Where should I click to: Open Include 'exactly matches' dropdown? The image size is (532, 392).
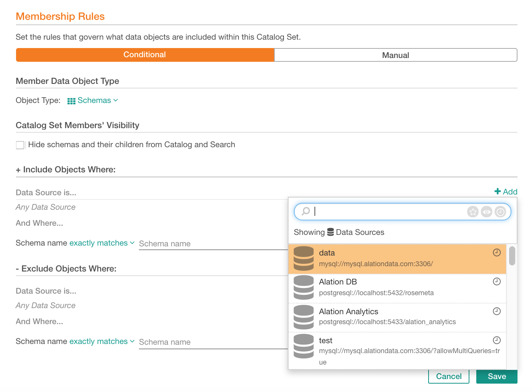(102, 243)
